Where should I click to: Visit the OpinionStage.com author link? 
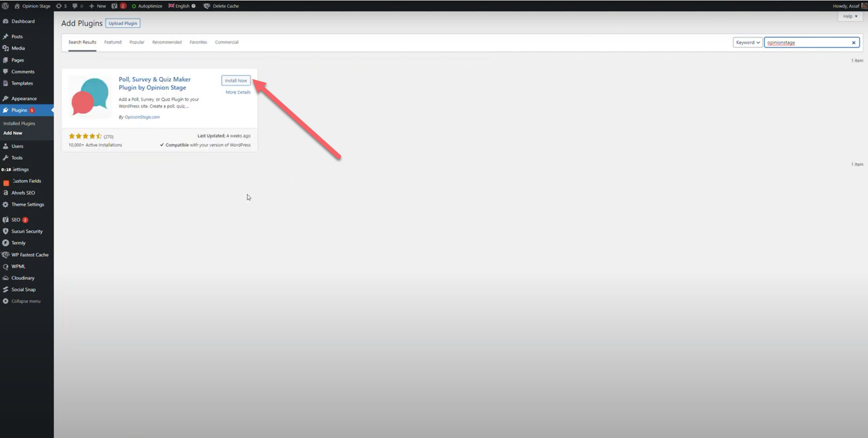[x=142, y=117]
